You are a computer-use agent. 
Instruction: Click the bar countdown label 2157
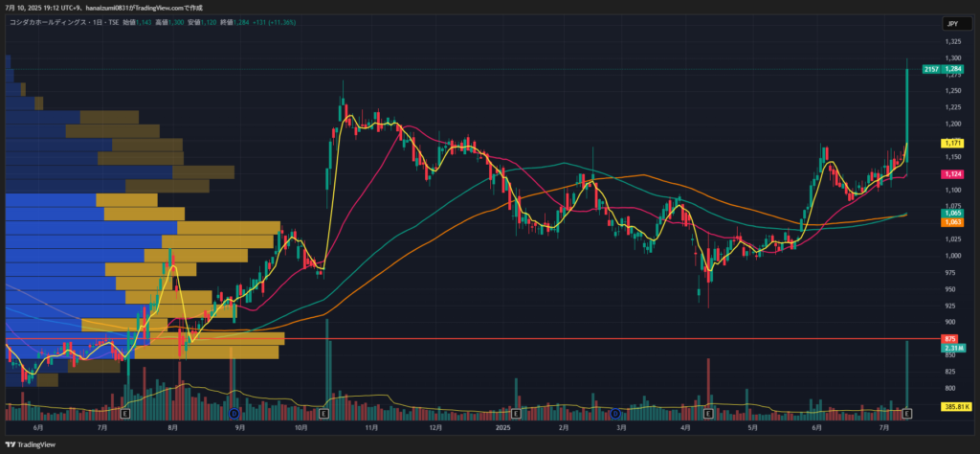click(931, 69)
